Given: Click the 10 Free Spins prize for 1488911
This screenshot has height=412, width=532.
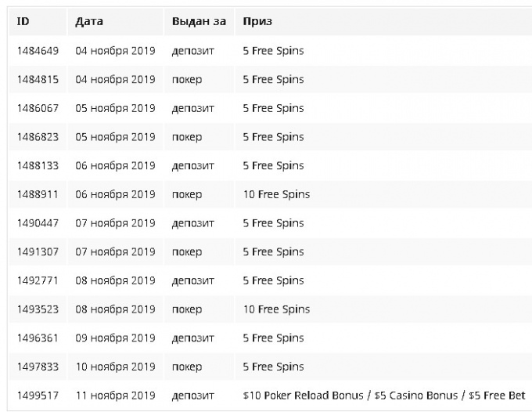Looking at the screenshot, I should (276, 194).
